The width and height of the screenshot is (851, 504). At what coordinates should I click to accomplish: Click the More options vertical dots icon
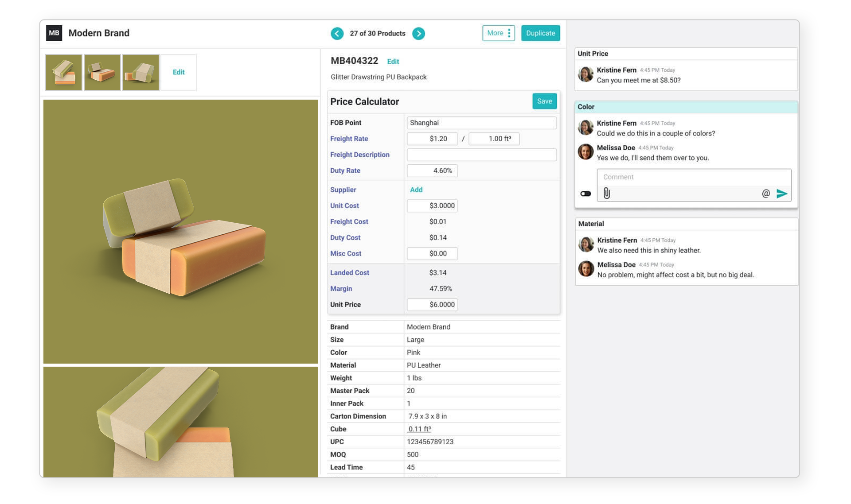508,33
